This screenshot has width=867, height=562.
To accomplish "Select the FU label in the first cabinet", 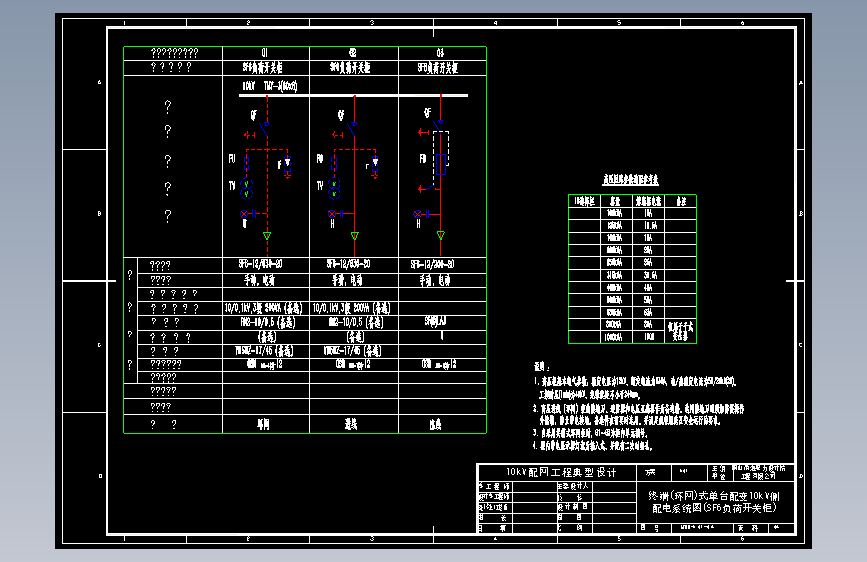I will pos(232,159).
